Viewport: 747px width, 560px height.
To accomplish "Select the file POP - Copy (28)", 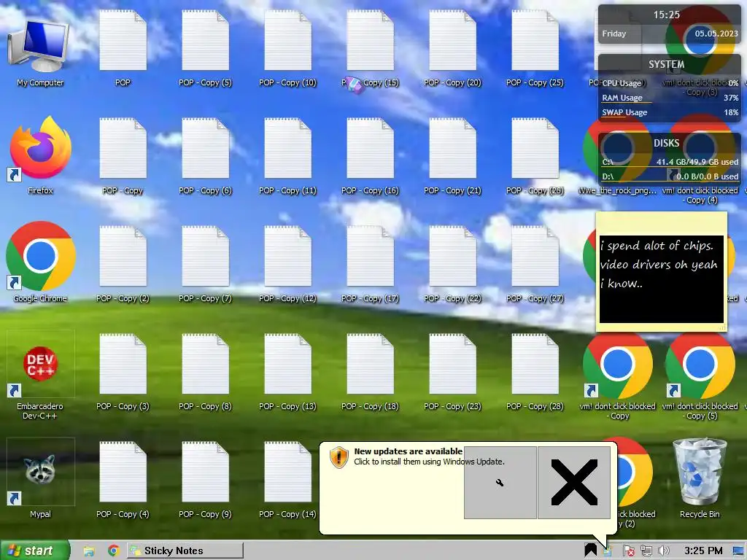I will coord(535,373).
